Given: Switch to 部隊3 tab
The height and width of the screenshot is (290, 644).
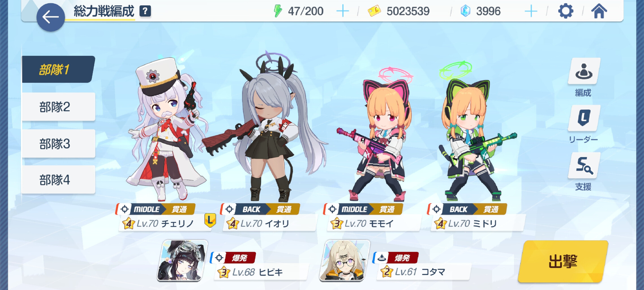Looking at the screenshot, I should [x=58, y=144].
